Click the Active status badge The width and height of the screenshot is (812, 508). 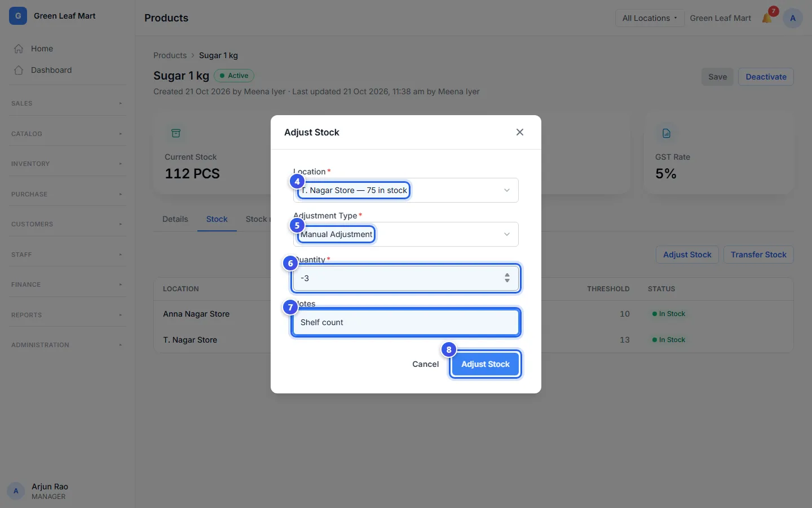click(x=234, y=76)
